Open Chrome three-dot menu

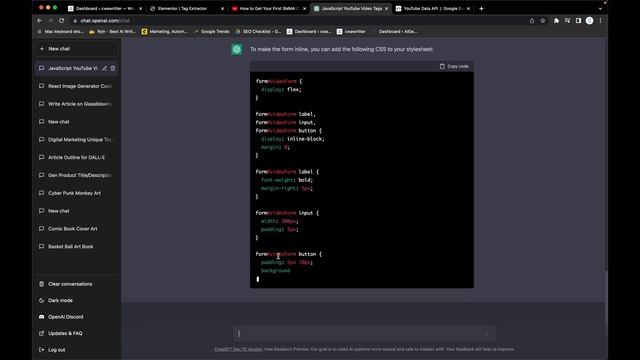coord(600,20)
